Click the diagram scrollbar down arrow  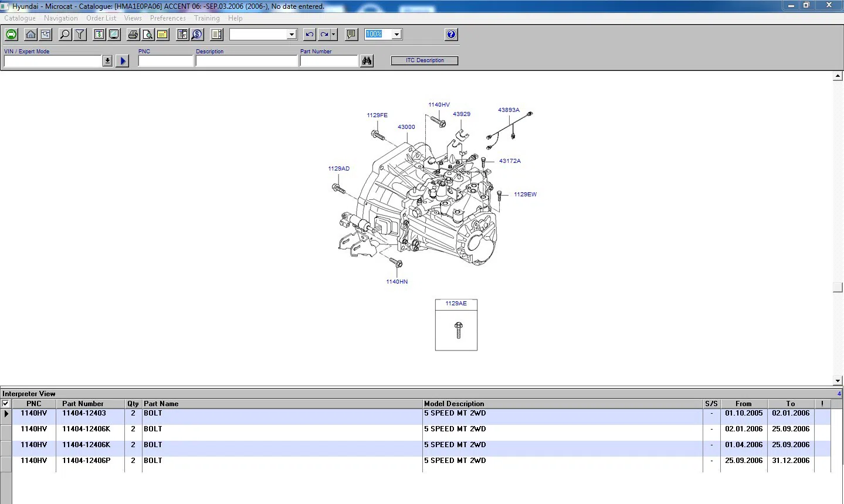[838, 380]
